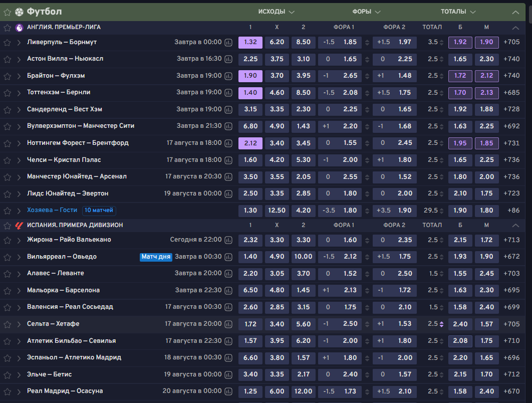532x403 pixels.
Task: Open statistics icon for Лидс Юнайтед – Эвертон
Action: point(228,194)
